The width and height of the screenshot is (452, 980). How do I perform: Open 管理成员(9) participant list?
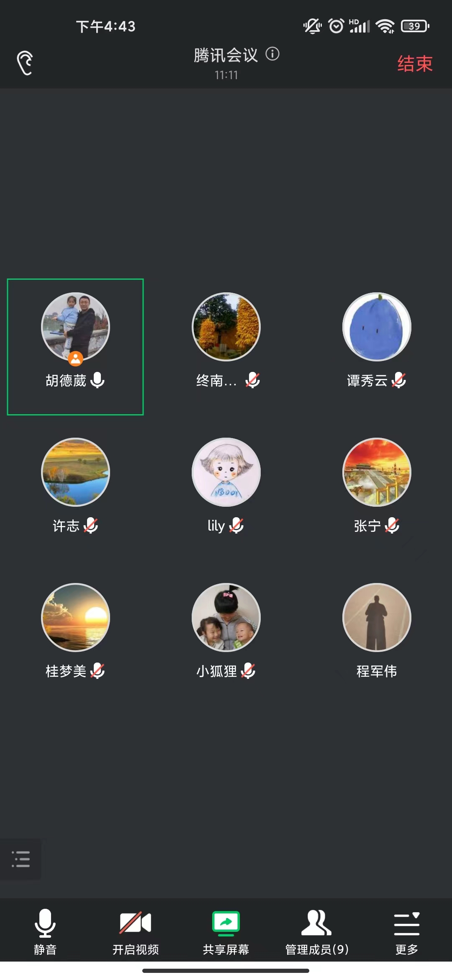click(317, 931)
